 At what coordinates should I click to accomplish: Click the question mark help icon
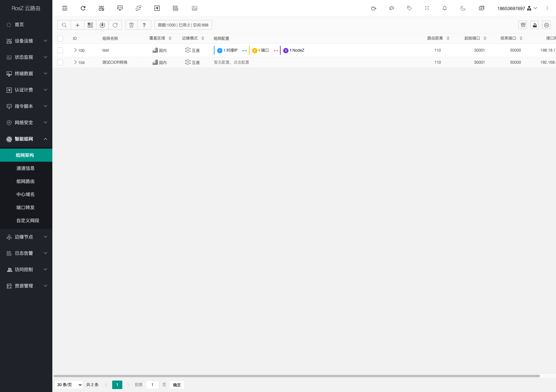(144, 25)
